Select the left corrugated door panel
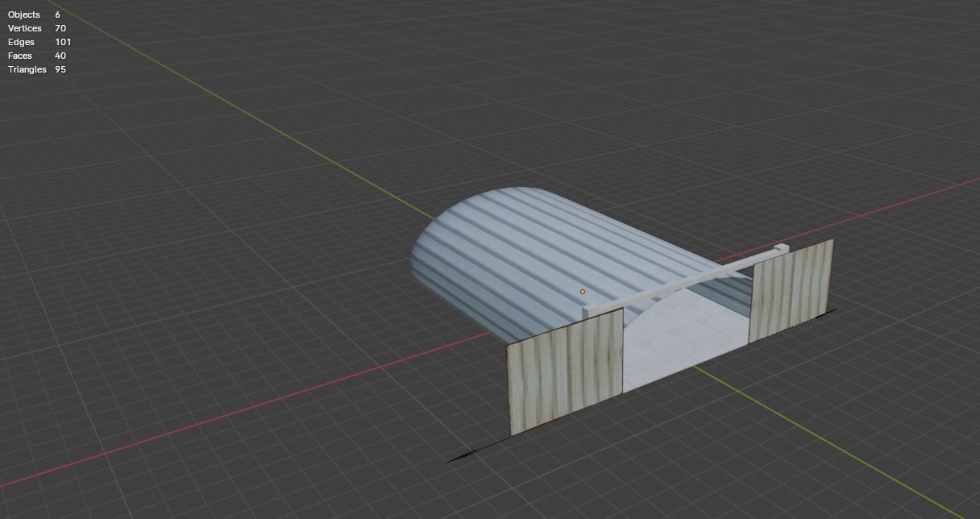Viewport: 980px width, 519px height. point(566,371)
